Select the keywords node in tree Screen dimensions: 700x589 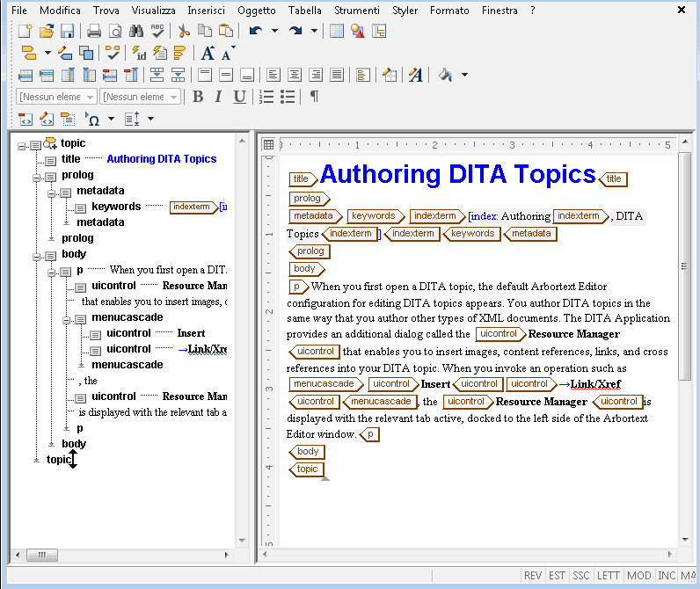(116, 207)
